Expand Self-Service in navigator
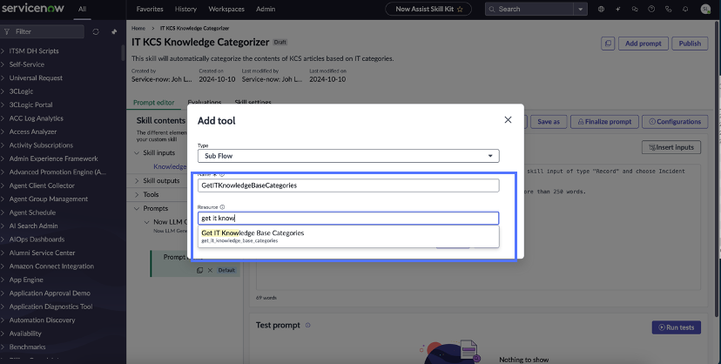Screen dimensions: 721x364 pyautogui.click(x=27, y=64)
